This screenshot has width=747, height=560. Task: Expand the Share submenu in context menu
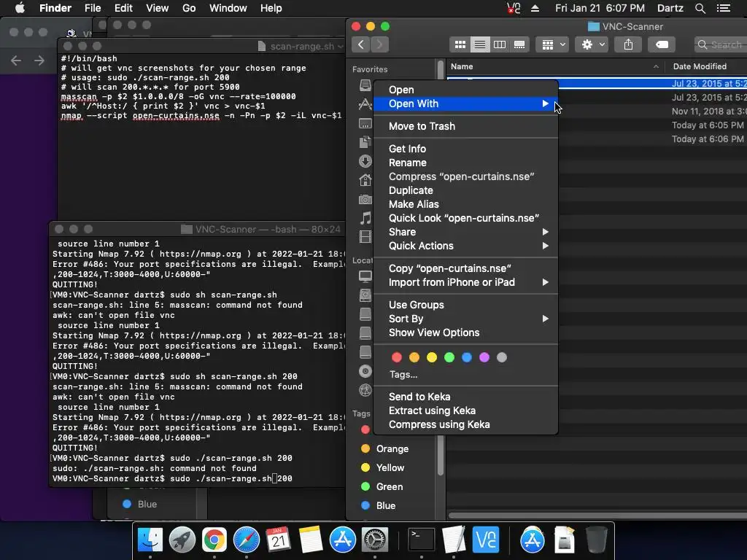465,232
